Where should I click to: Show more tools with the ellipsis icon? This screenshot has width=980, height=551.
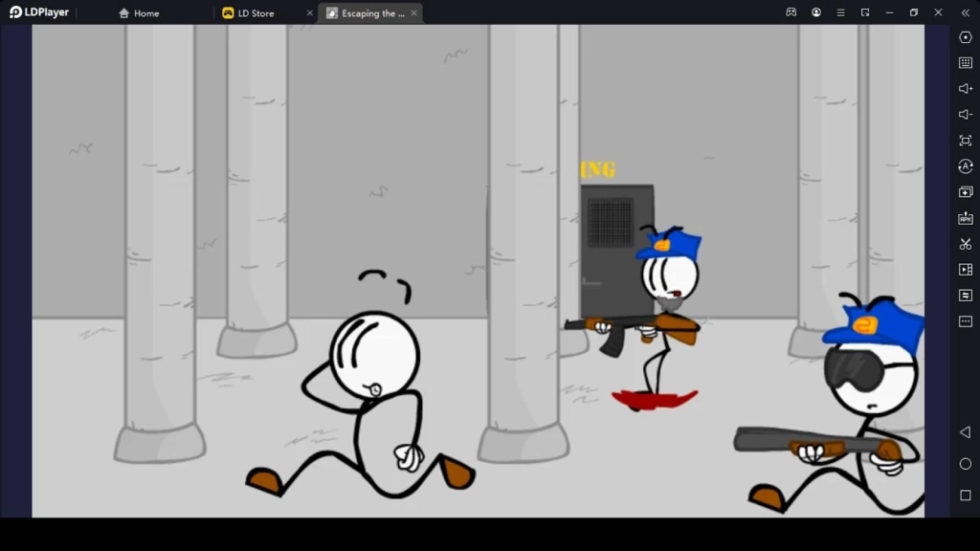coord(966,321)
